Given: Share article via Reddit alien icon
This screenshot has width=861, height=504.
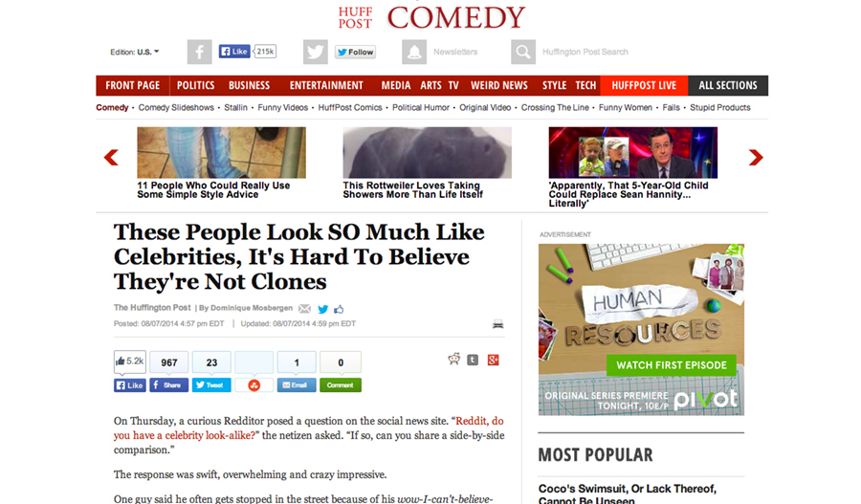Looking at the screenshot, I should click(x=453, y=360).
